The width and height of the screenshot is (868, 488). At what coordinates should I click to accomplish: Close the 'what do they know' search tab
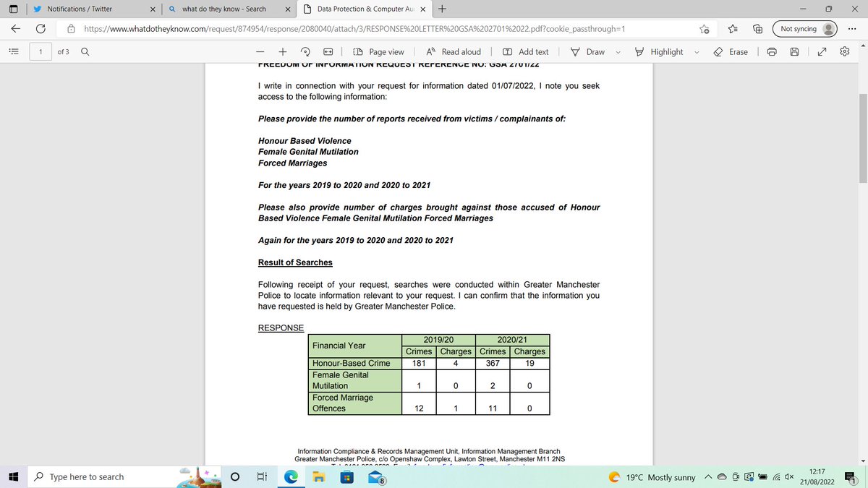tap(288, 9)
